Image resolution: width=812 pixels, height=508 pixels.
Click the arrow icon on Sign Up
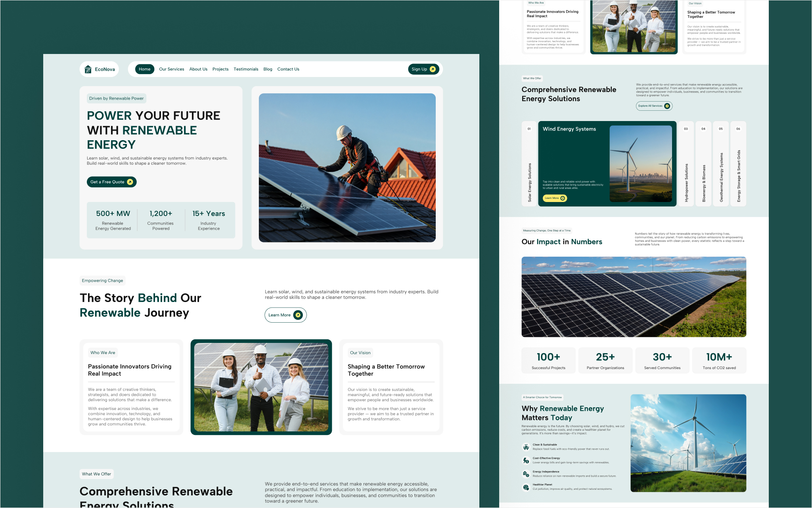[x=433, y=69]
